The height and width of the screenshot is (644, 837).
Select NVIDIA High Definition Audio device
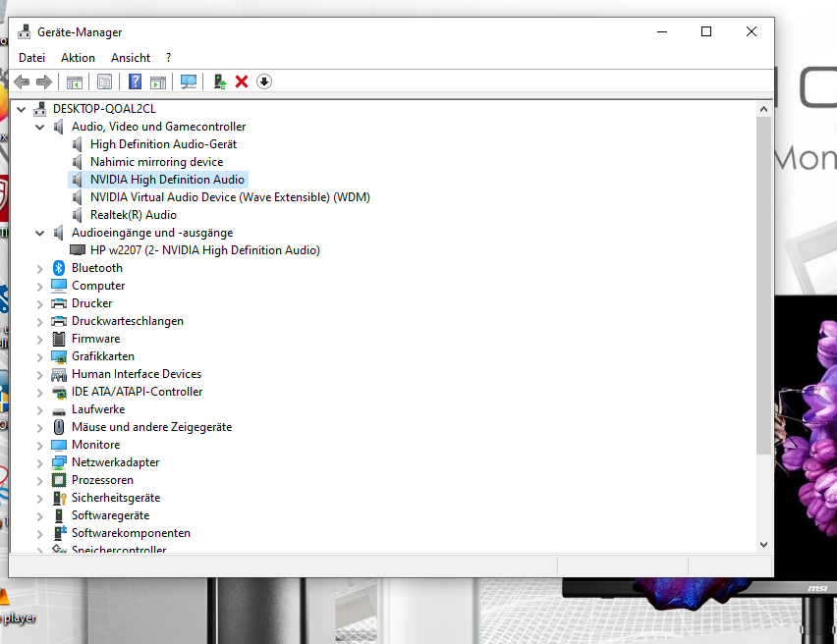pos(167,180)
